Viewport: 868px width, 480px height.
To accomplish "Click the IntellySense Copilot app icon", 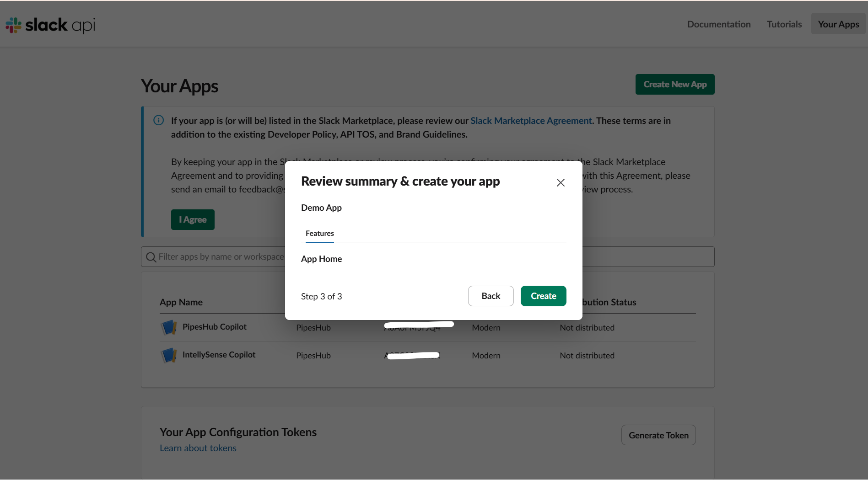I will tap(169, 355).
